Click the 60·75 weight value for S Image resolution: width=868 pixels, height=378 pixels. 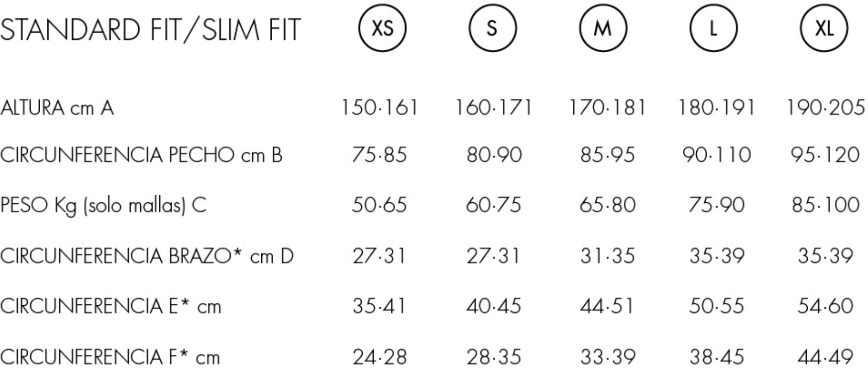pyautogui.click(x=493, y=205)
